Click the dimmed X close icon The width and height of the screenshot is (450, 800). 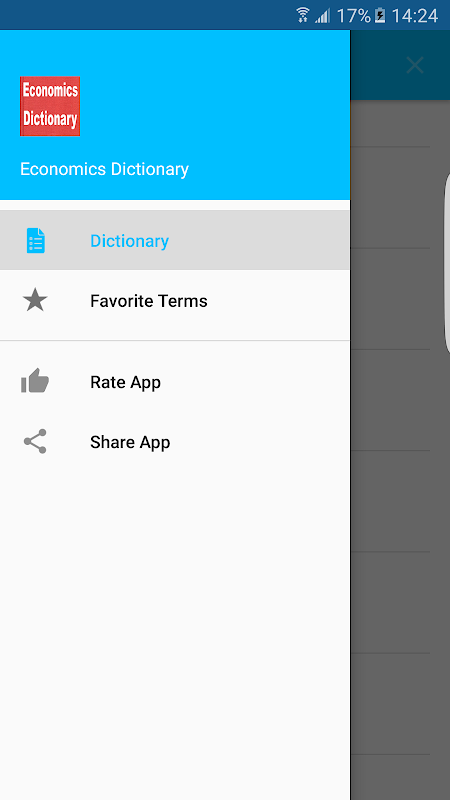(415, 65)
